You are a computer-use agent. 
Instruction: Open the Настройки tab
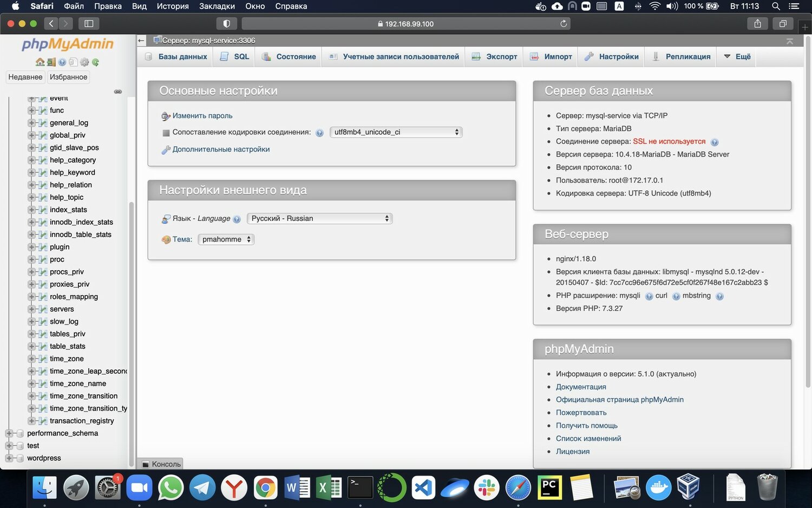(x=611, y=56)
